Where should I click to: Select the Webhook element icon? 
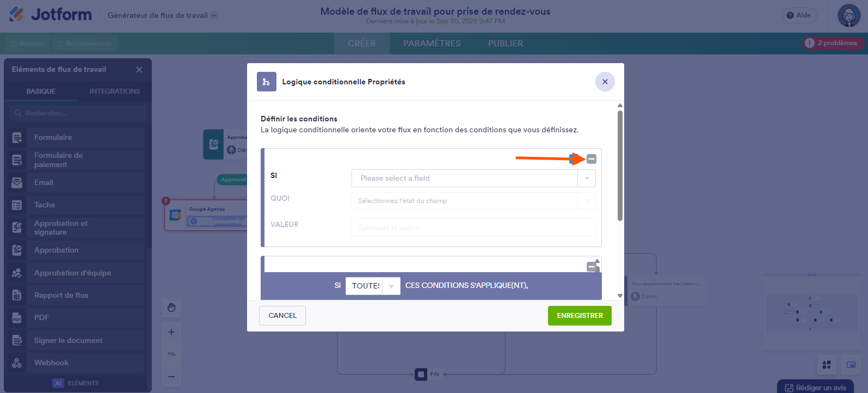[17, 363]
